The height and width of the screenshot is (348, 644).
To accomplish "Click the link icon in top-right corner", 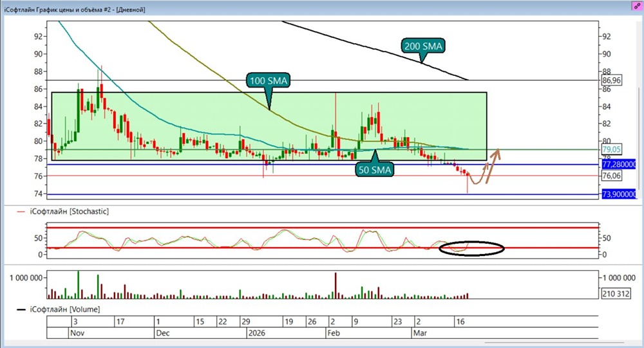I will [x=638, y=6].
